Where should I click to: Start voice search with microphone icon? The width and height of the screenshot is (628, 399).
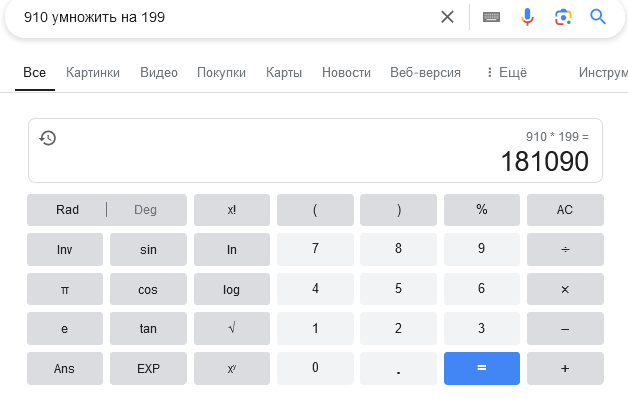(x=527, y=17)
